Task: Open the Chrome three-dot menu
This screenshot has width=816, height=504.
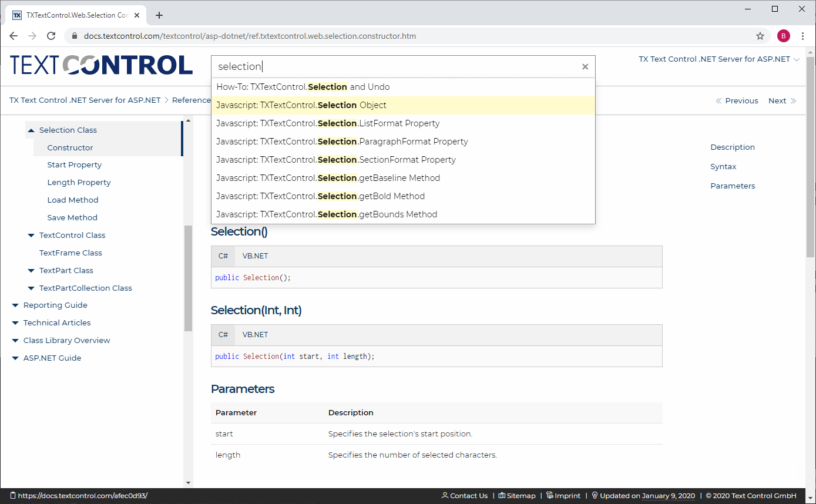Action: 803,36
